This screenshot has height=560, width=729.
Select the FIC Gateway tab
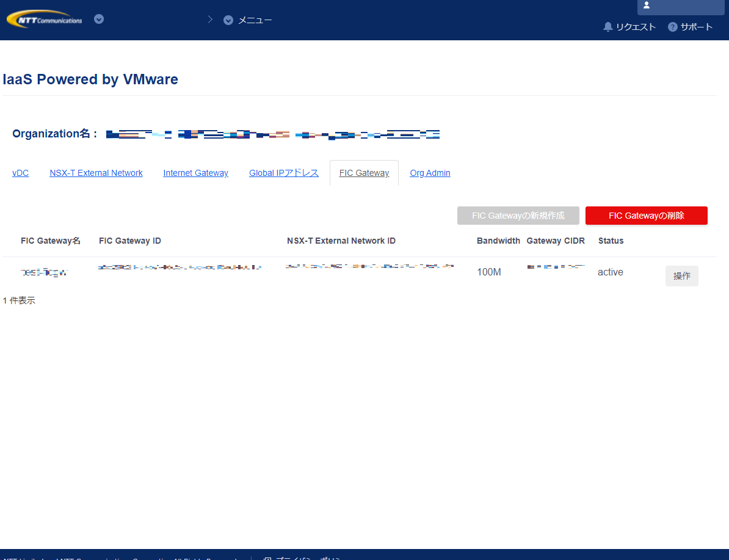364,173
